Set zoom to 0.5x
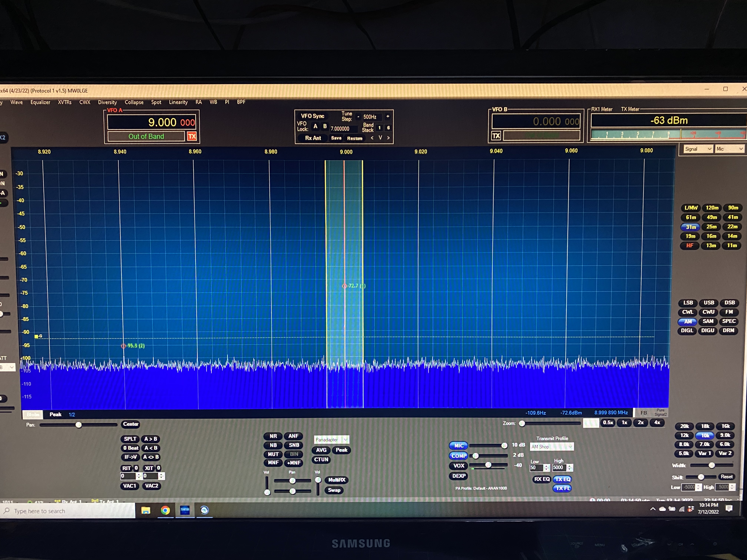 coord(608,423)
